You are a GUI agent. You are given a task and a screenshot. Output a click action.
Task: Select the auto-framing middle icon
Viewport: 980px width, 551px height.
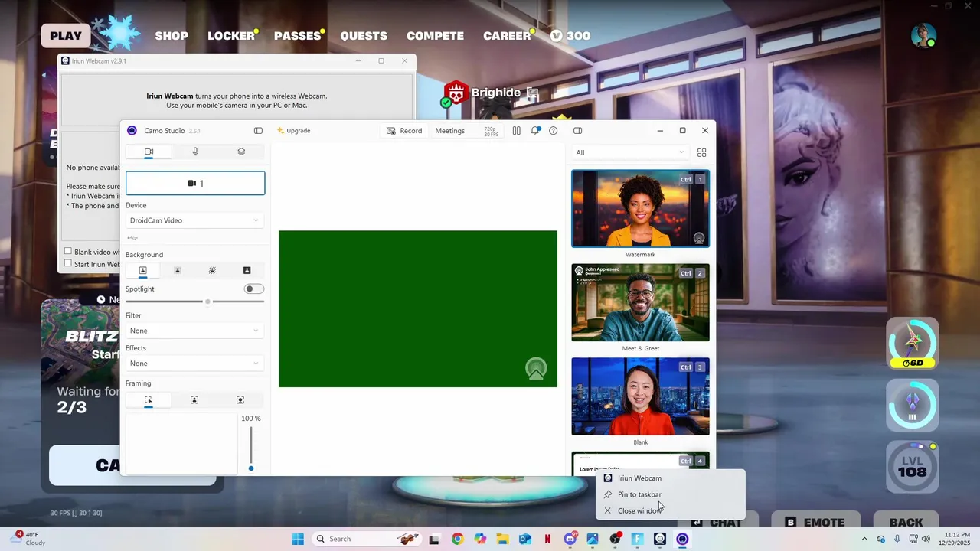pyautogui.click(x=194, y=400)
